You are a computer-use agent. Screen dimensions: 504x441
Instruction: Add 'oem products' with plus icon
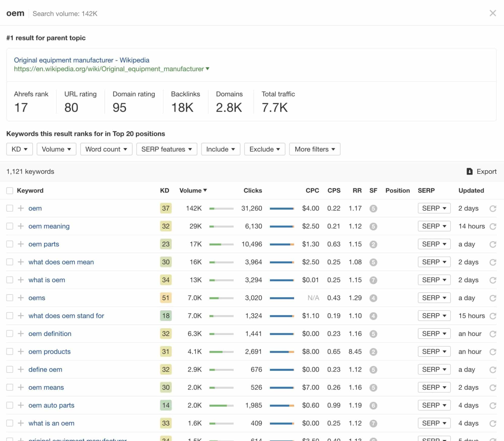21,351
